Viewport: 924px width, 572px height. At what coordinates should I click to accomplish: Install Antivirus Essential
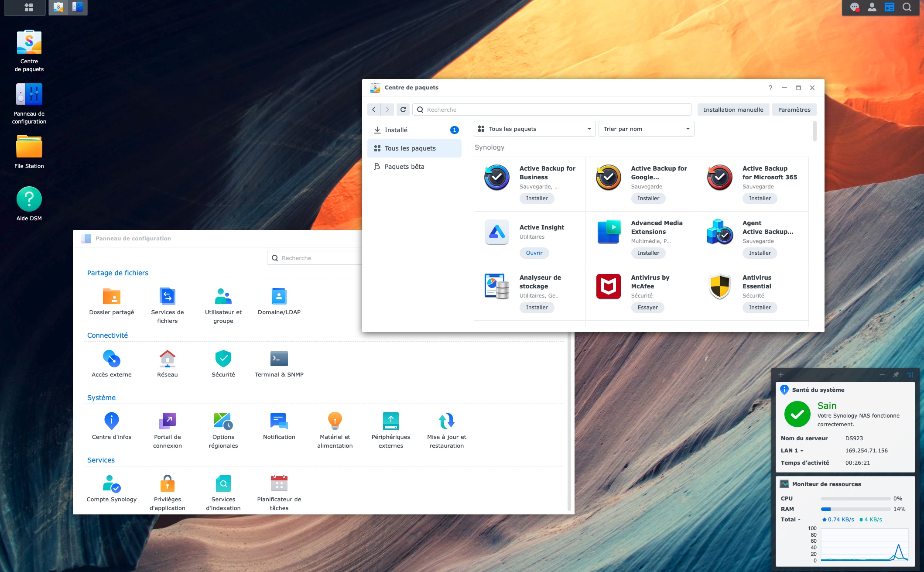point(760,307)
